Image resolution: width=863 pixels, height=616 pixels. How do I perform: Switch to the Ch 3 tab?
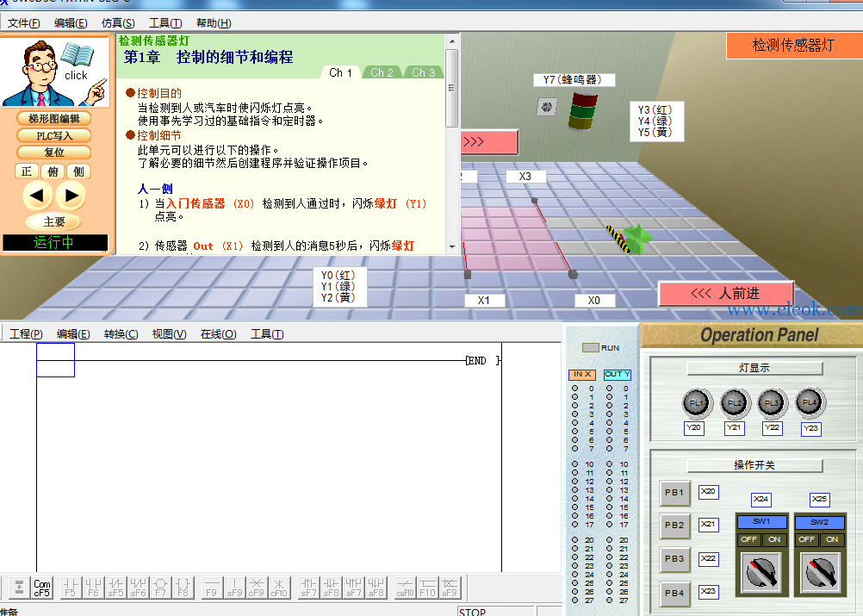tap(423, 72)
